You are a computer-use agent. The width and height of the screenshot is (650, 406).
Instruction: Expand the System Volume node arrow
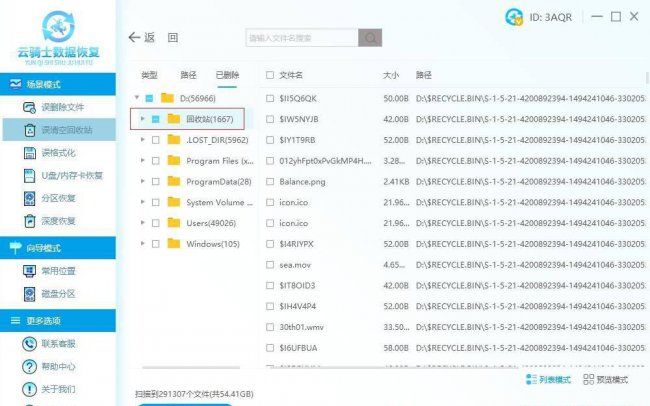point(143,202)
